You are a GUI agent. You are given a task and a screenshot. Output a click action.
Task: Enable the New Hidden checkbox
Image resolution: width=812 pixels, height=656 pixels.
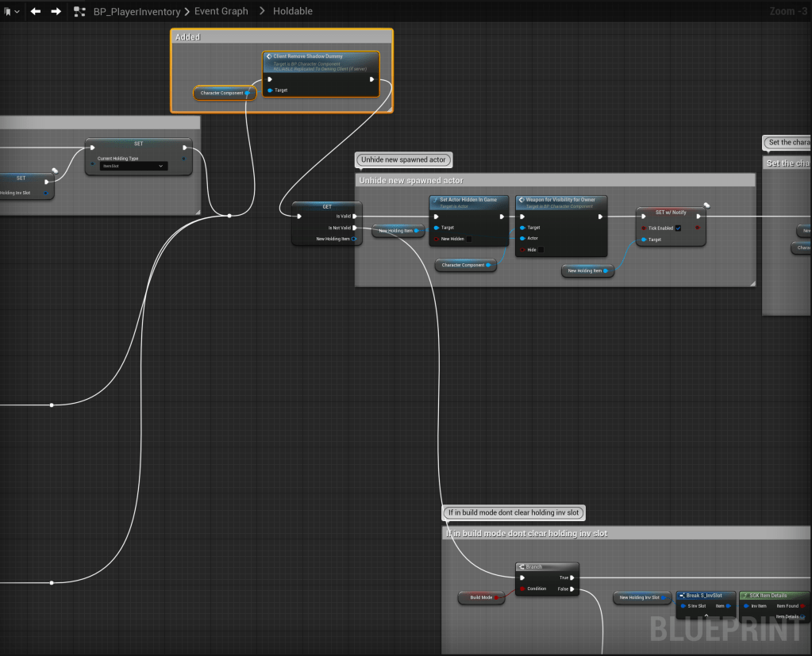click(469, 239)
